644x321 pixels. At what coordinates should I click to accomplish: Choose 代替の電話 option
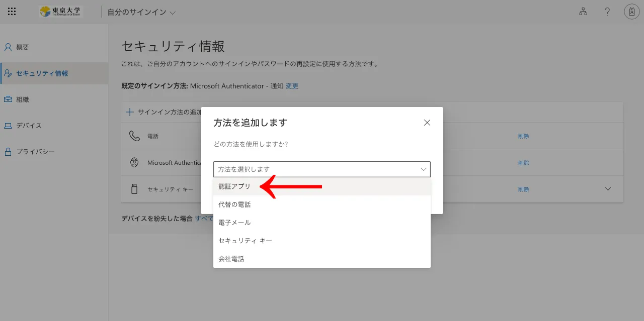pyautogui.click(x=234, y=204)
